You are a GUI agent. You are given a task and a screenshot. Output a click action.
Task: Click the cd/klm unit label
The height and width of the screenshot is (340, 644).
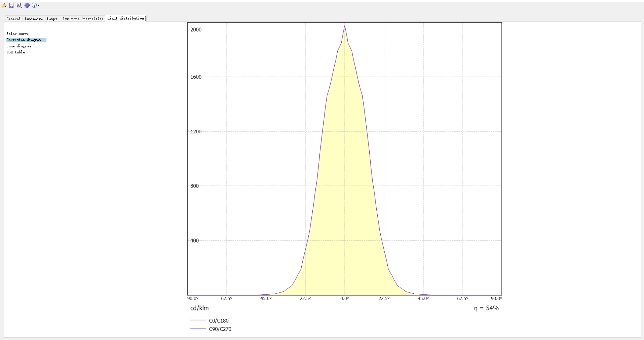coord(199,308)
